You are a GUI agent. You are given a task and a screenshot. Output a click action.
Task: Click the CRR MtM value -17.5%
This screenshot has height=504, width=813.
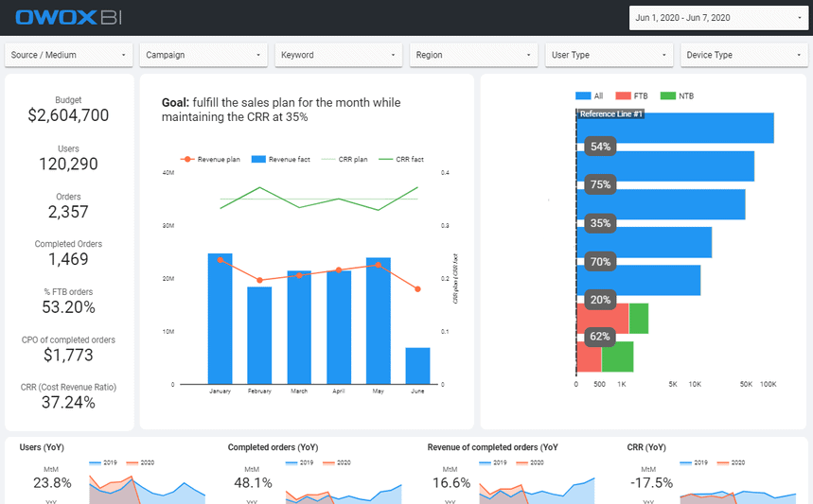[x=651, y=483]
